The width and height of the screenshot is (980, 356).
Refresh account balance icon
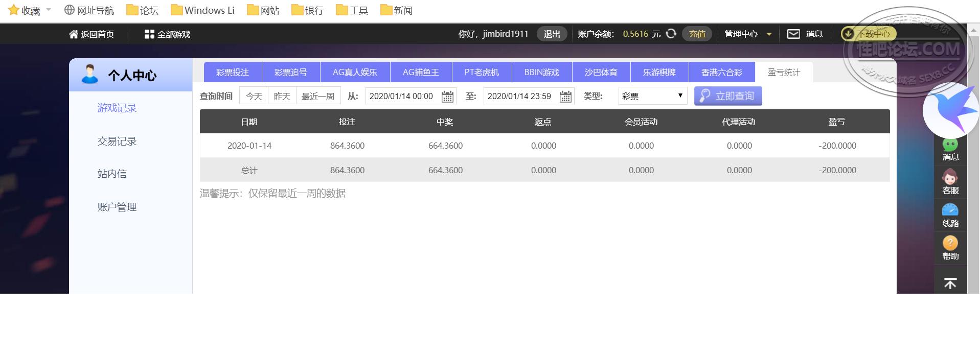point(671,34)
